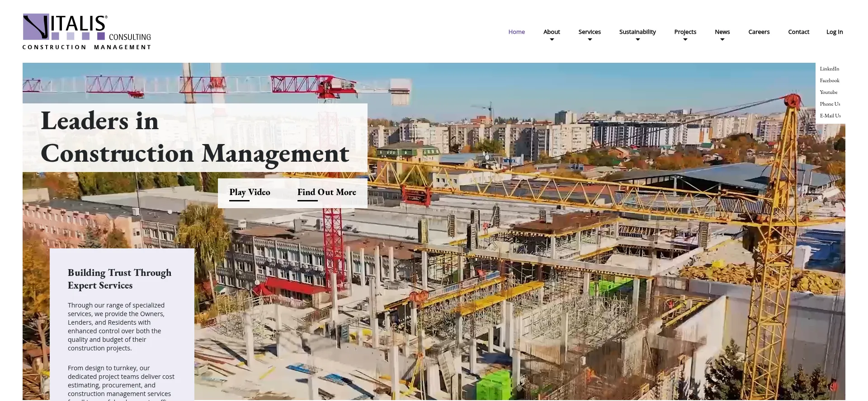The width and height of the screenshot is (868, 401).
Task: Expand the arrow under About
Action: 552,40
